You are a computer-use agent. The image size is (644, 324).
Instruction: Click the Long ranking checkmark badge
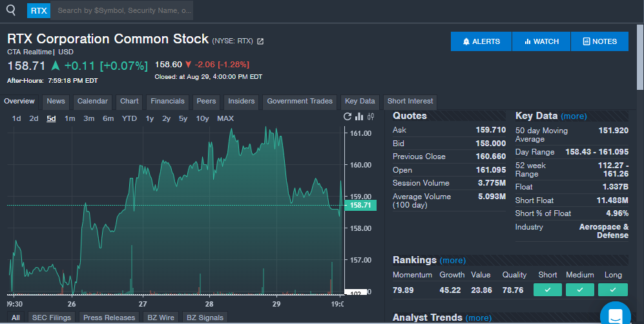coord(613,290)
